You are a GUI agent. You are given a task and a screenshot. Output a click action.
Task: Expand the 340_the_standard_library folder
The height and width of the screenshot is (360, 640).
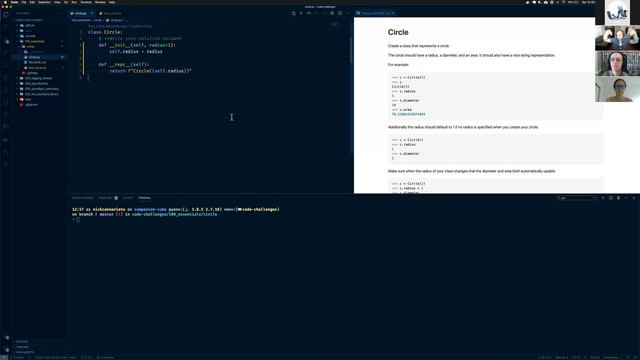coord(41,94)
